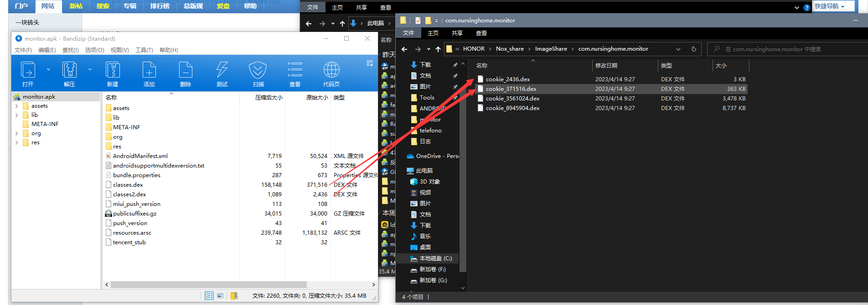
Task: Click the Test (测试) archive icon
Action: 222,70
